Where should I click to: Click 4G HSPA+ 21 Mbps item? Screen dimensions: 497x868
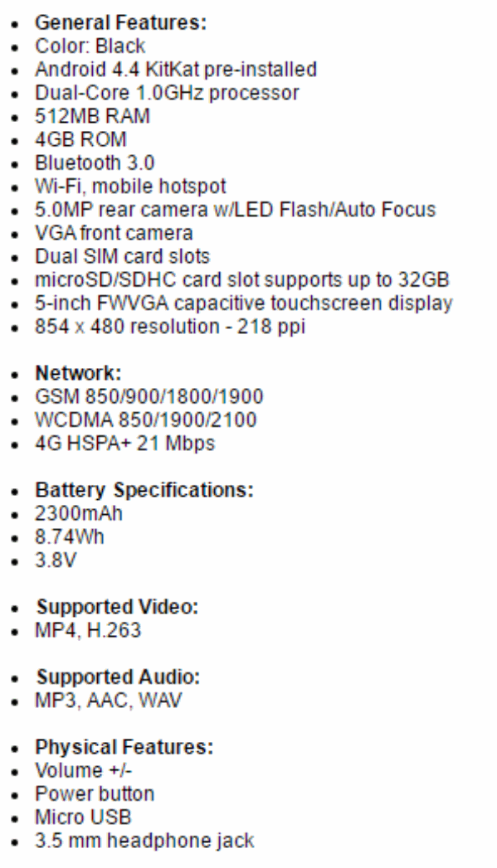click(x=124, y=444)
